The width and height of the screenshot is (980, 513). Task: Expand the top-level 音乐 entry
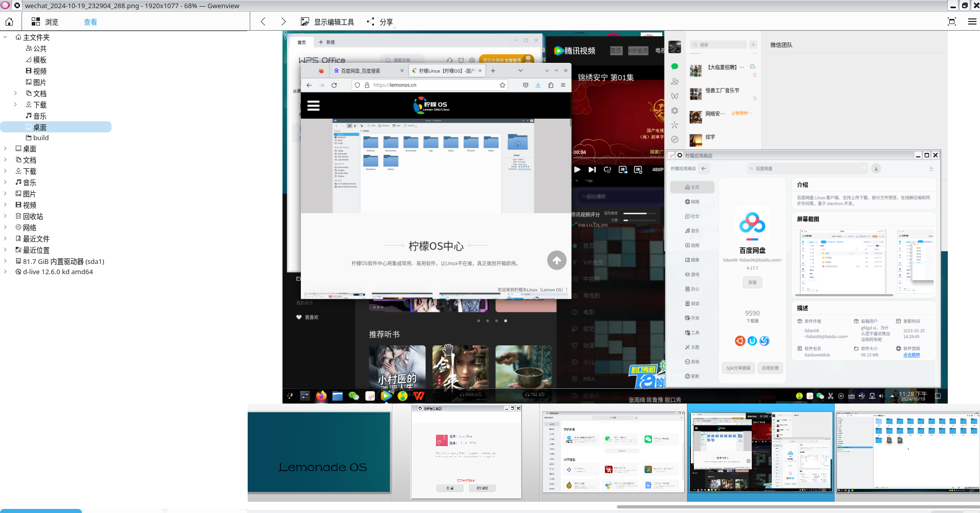tap(5, 182)
